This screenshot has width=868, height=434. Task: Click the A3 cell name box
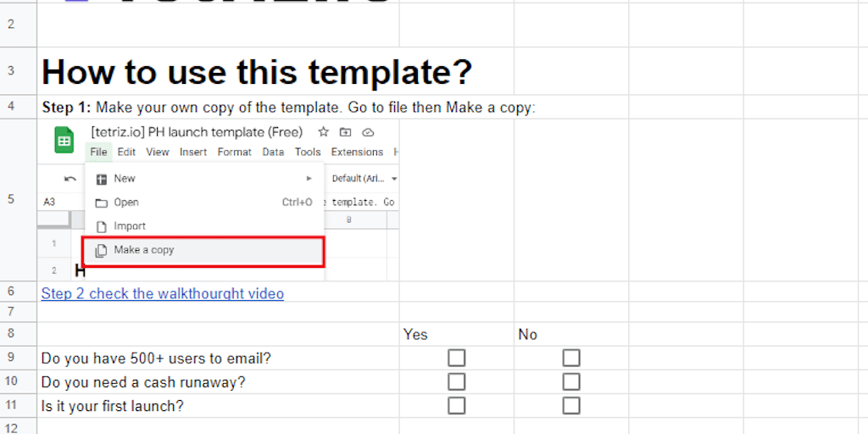point(50,203)
